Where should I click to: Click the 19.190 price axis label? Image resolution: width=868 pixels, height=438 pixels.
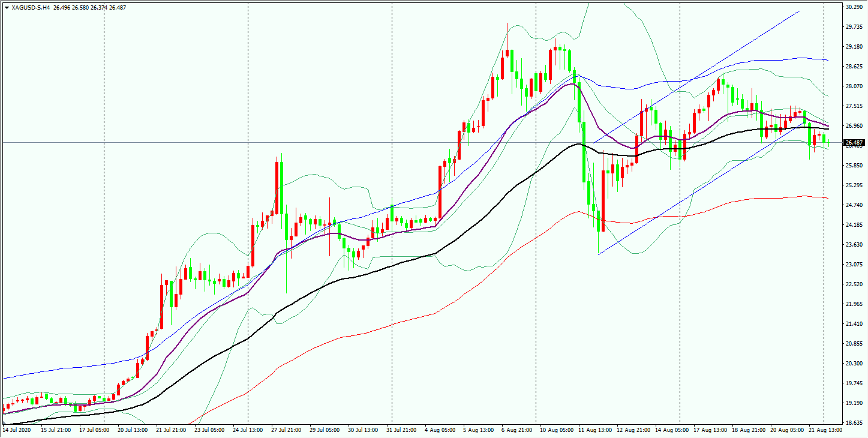click(854, 403)
